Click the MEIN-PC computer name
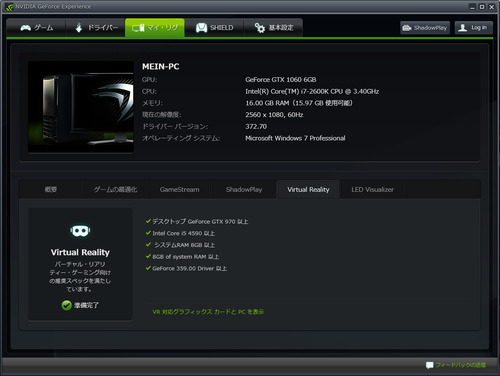The width and height of the screenshot is (500, 376). click(x=161, y=67)
